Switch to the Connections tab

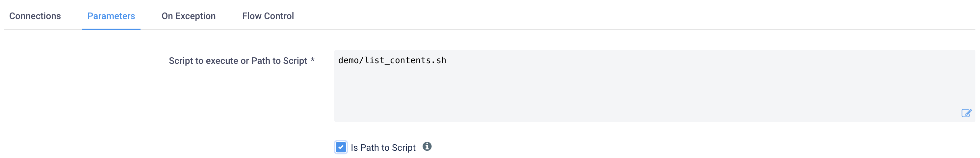tap(35, 16)
